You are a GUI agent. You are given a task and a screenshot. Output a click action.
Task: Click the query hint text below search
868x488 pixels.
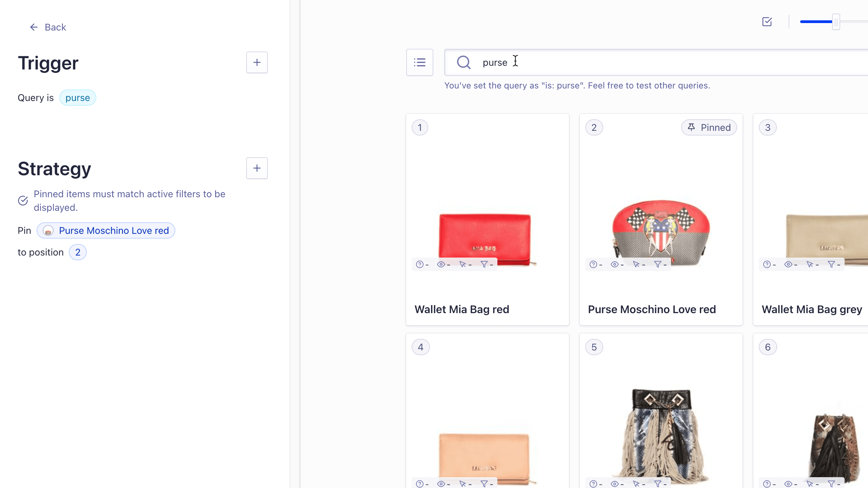click(577, 85)
